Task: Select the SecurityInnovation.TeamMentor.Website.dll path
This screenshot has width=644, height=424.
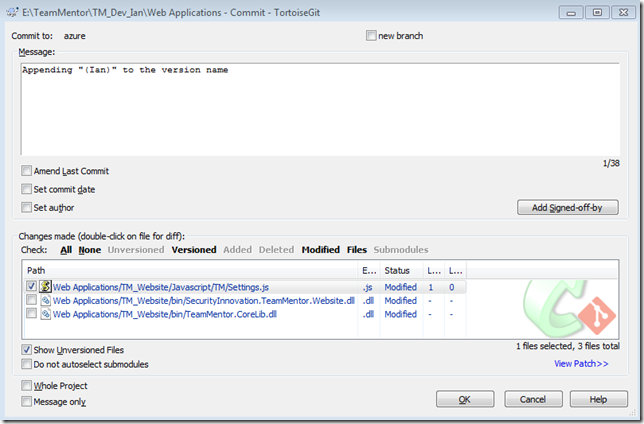Action: click(204, 301)
